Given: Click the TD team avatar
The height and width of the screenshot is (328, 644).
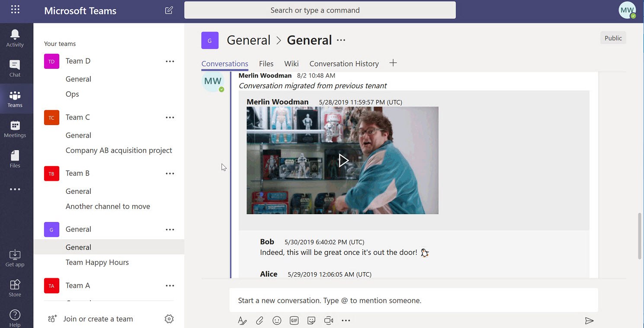Looking at the screenshot, I should coord(51,61).
